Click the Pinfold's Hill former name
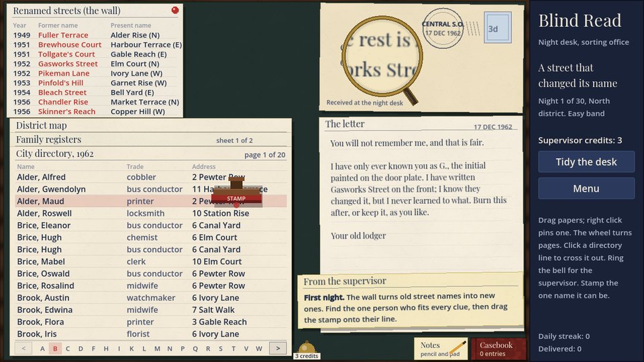The image size is (644, 362). 61,83
